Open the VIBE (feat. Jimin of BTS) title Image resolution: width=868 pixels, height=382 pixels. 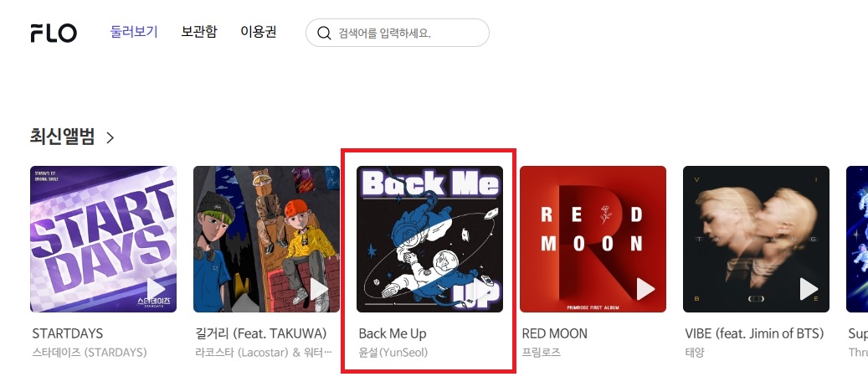coord(754,333)
